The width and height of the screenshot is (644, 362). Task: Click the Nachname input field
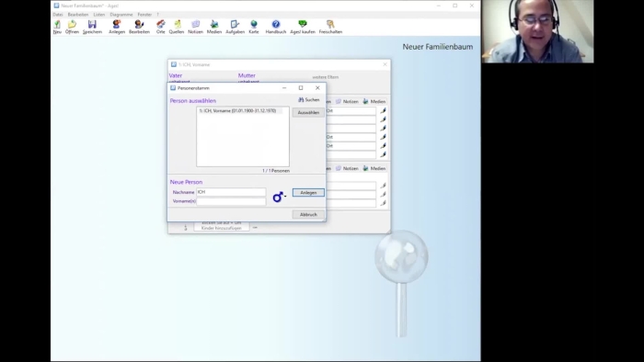click(231, 192)
